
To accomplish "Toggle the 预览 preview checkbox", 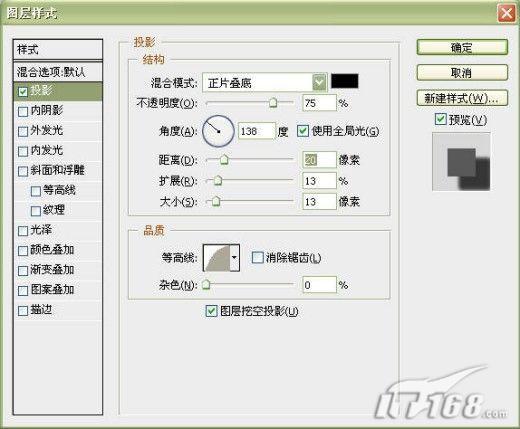I will (x=441, y=119).
